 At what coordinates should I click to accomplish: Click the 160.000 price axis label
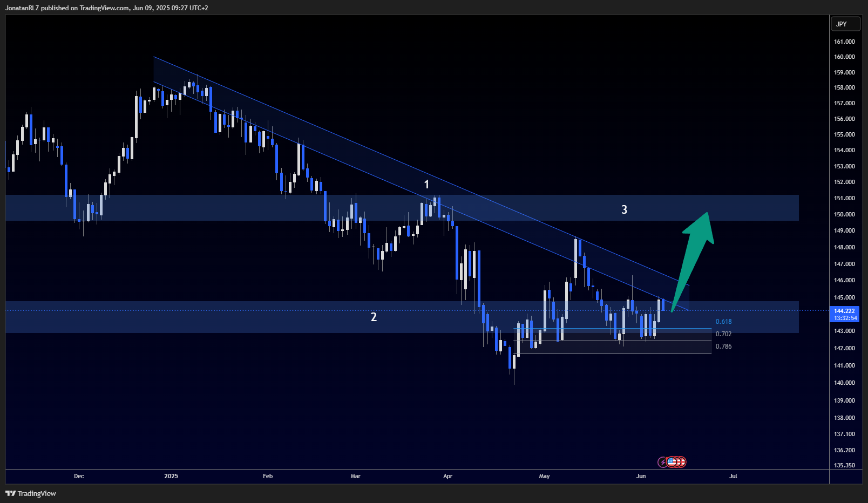(x=844, y=57)
